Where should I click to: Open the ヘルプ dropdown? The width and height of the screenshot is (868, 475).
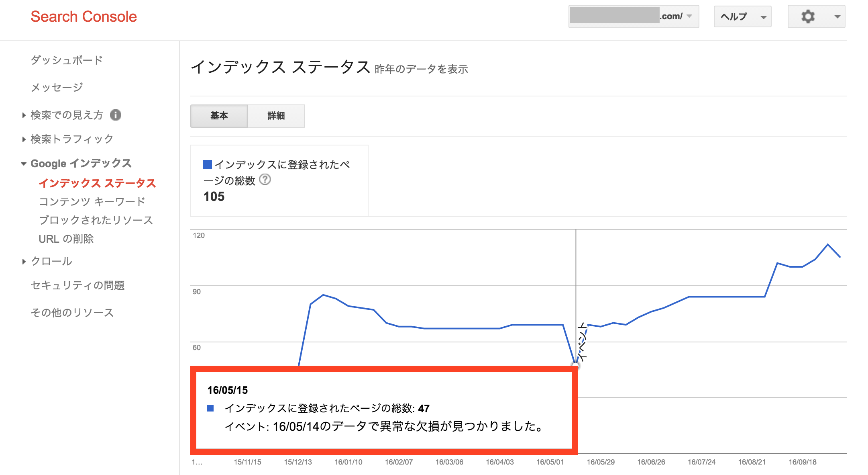coord(742,16)
